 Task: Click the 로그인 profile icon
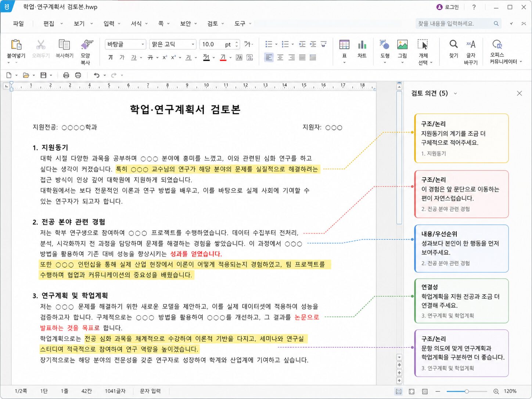coord(439,7)
